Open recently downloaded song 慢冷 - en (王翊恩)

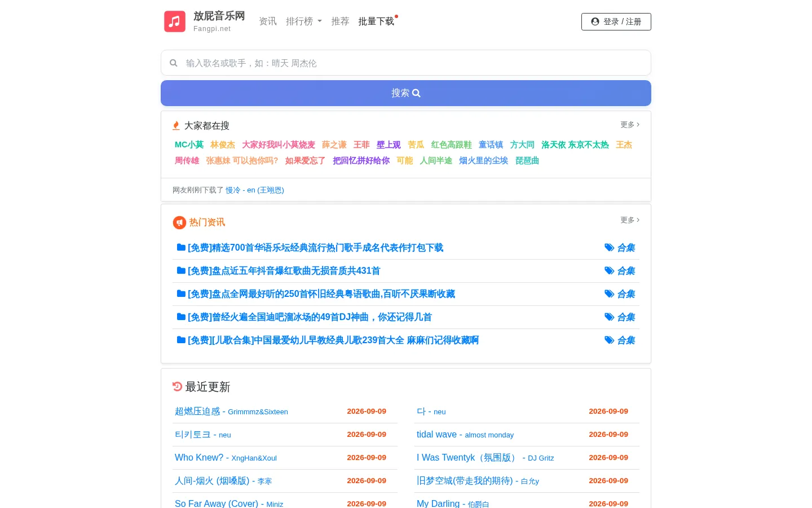pyautogui.click(x=255, y=190)
